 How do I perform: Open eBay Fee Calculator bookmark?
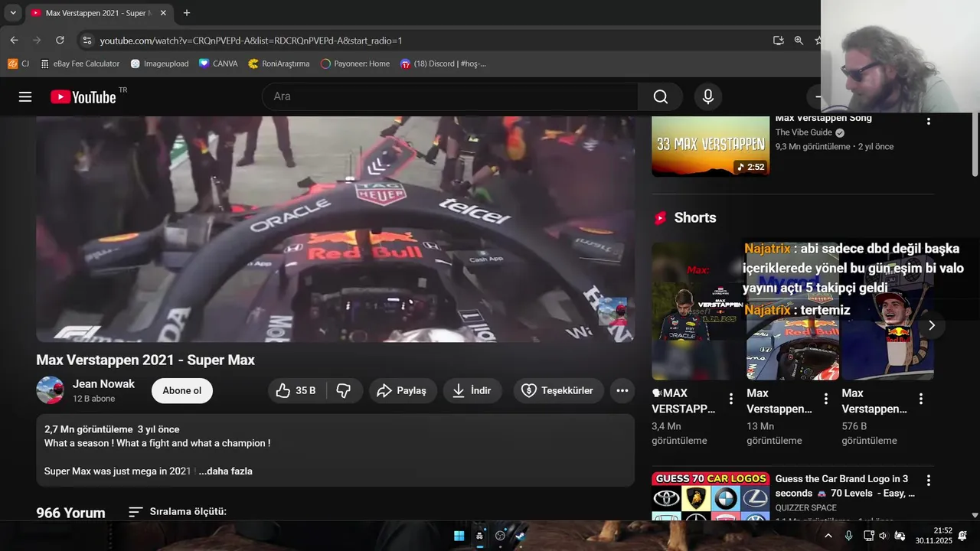(80, 64)
